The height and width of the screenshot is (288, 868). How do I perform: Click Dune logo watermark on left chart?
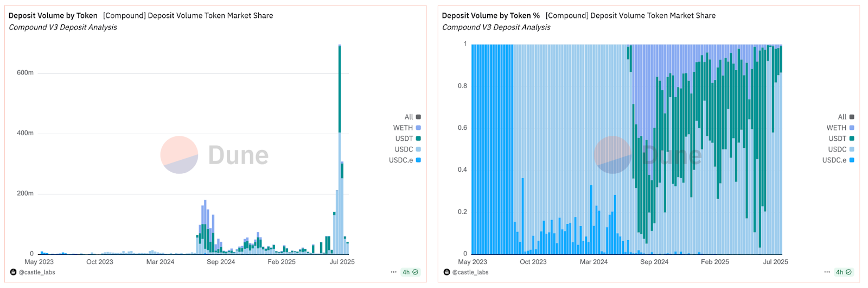[x=215, y=155]
